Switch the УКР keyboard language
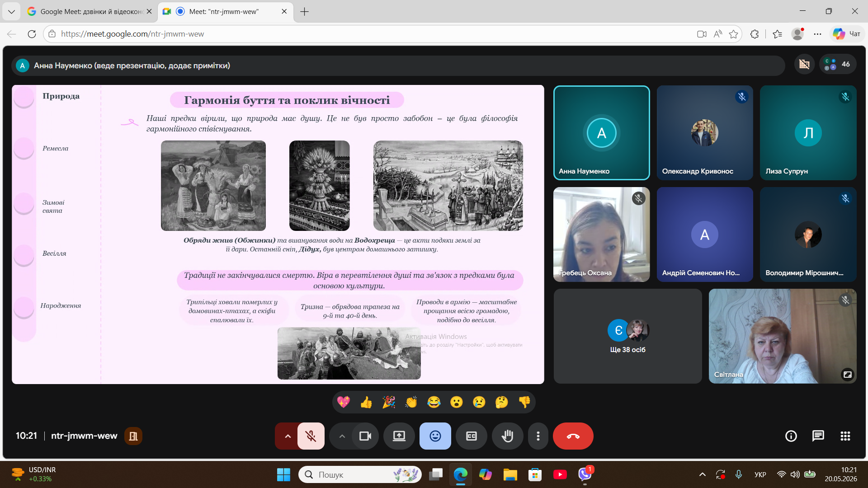This screenshot has height=488, width=868. (x=760, y=474)
